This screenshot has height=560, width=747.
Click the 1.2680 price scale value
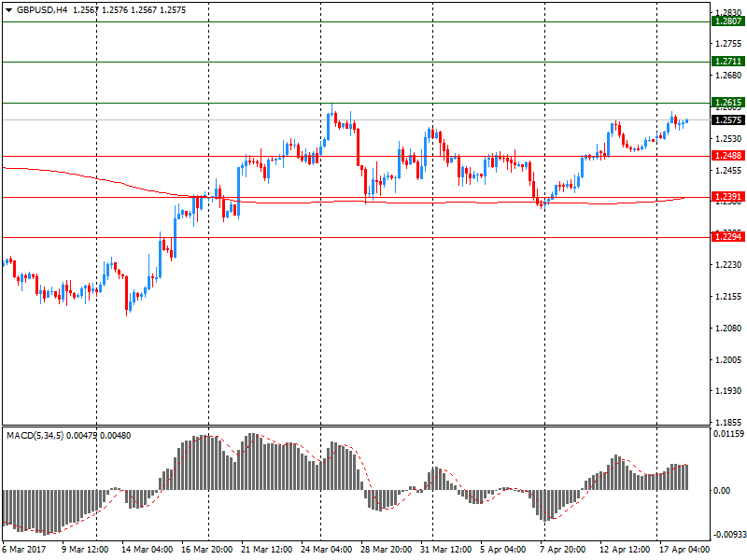point(728,76)
